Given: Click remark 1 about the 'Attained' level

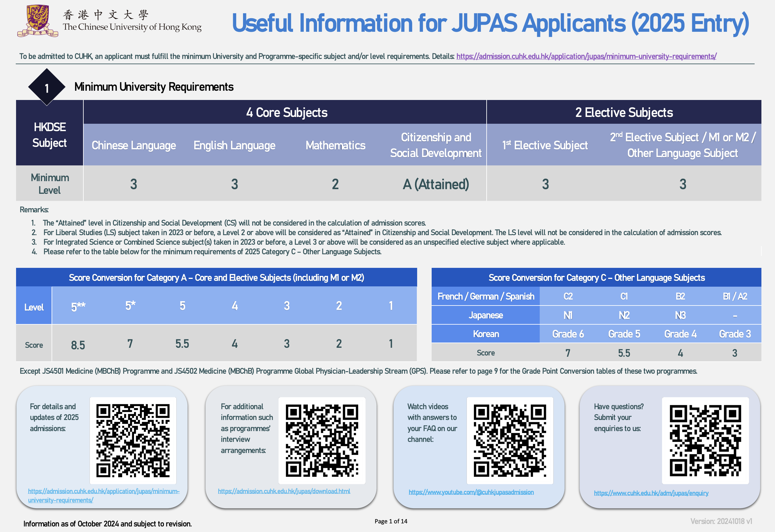Looking at the screenshot, I should point(229,223).
